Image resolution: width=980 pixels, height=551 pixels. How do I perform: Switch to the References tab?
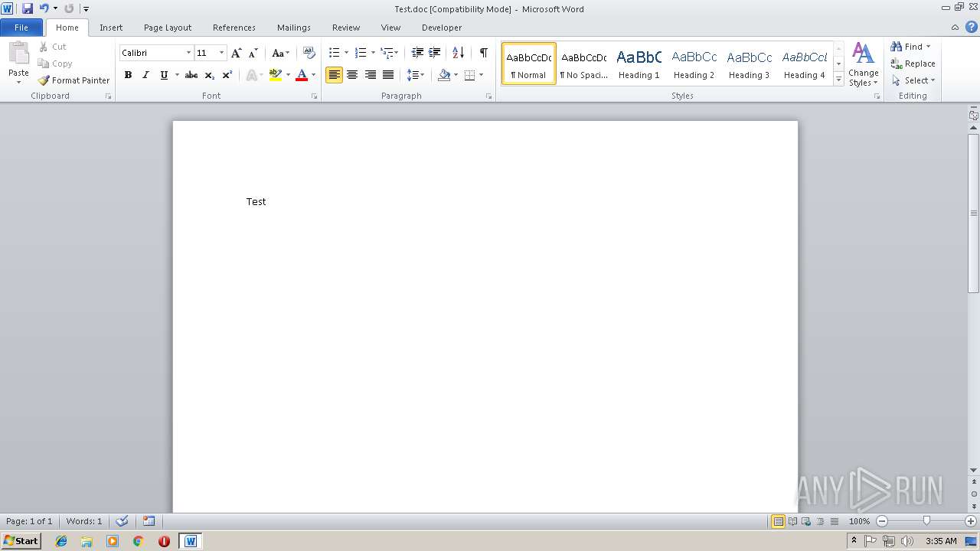coord(234,28)
